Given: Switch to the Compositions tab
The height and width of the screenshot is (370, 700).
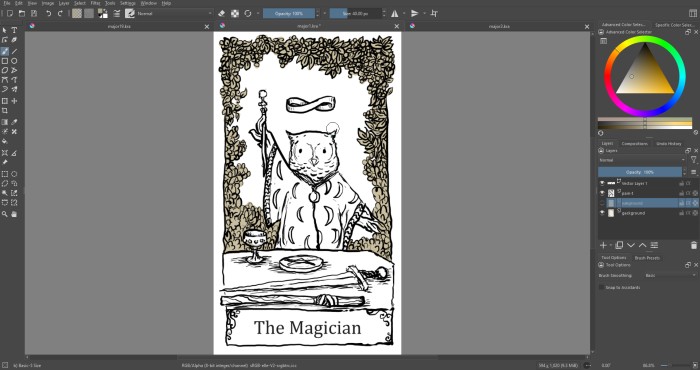Looking at the screenshot, I should coord(634,144).
